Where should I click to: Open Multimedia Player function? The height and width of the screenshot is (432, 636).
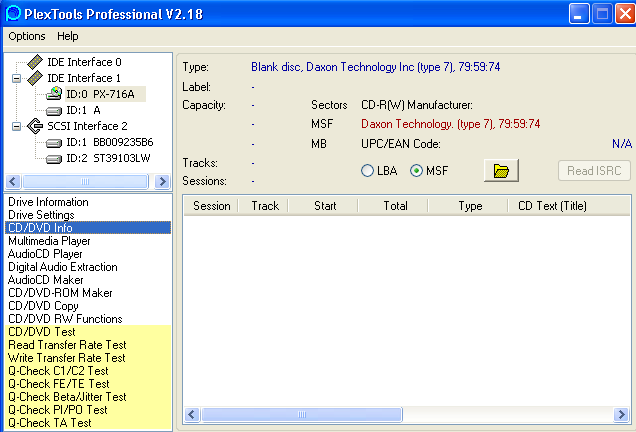click(x=88, y=241)
